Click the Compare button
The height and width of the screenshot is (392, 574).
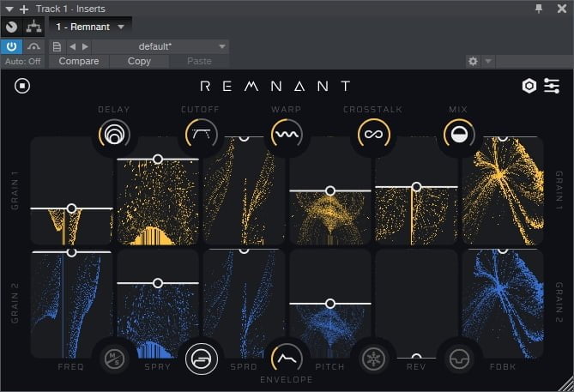pos(78,62)
